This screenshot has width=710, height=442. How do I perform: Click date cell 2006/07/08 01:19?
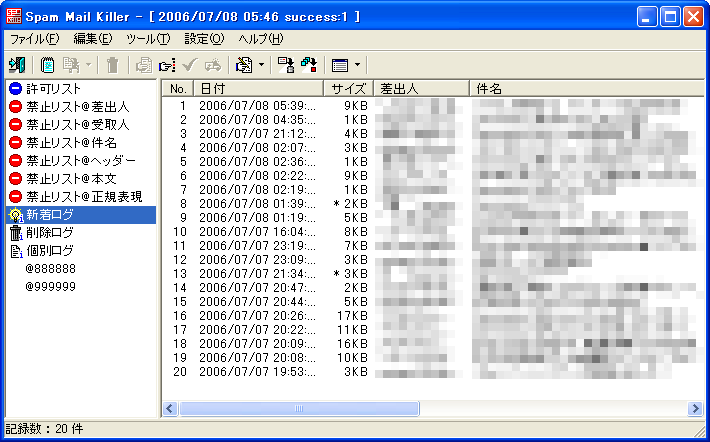pyautogui.click(x=258, y=218)
